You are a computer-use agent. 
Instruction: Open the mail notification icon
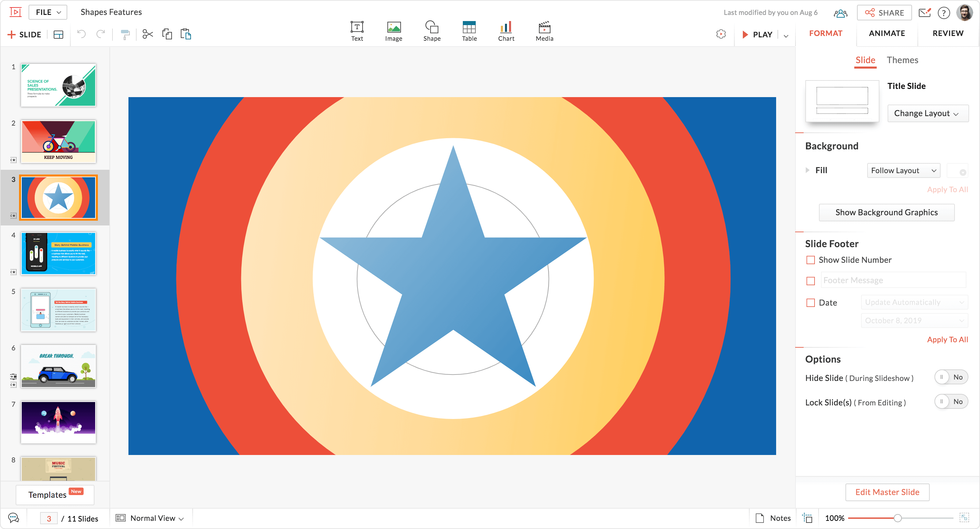(925, 13)
